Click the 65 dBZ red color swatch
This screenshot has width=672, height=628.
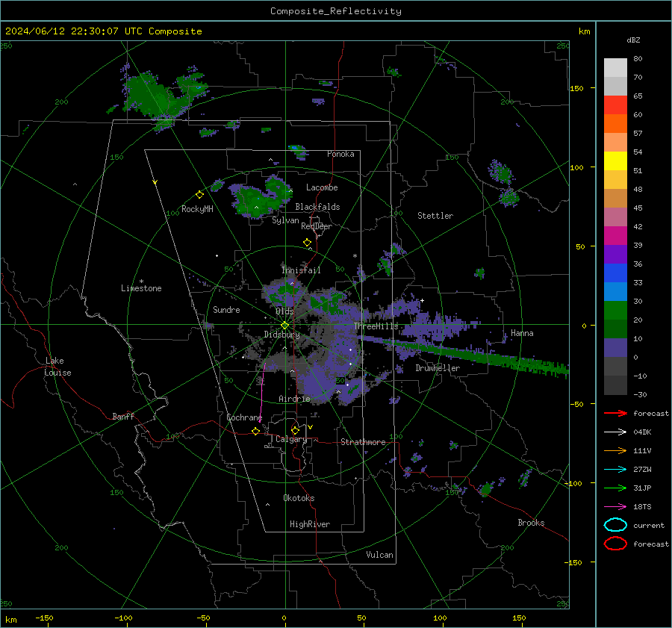coord(615,105)
